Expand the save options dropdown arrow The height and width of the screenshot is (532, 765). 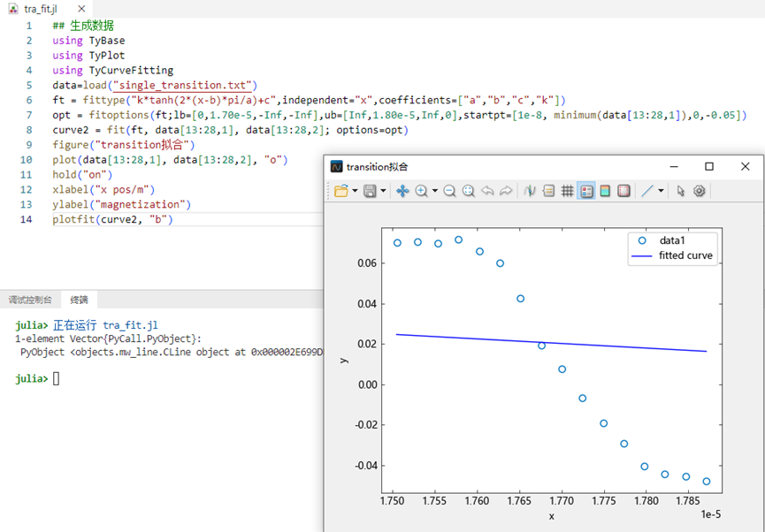(384, 191)
